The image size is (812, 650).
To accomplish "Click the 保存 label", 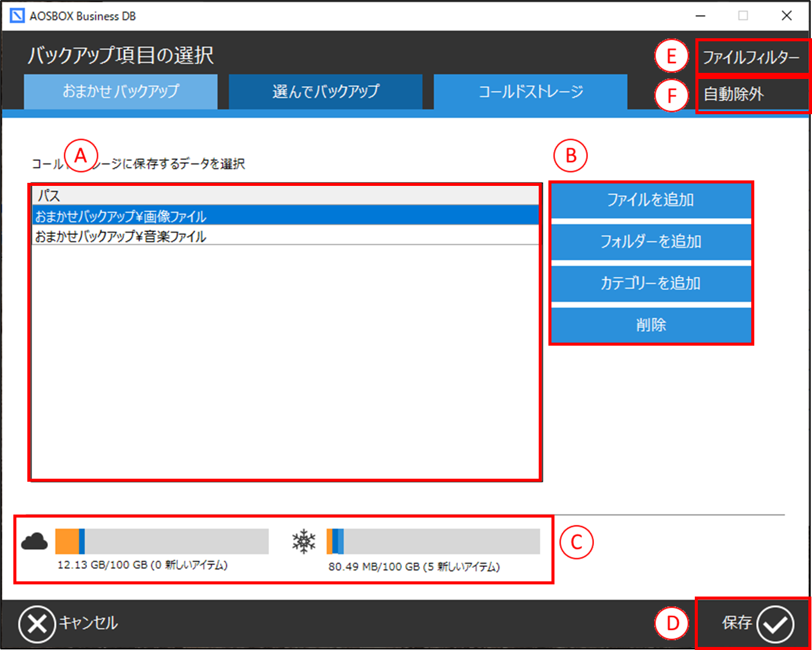I will 737,623.
